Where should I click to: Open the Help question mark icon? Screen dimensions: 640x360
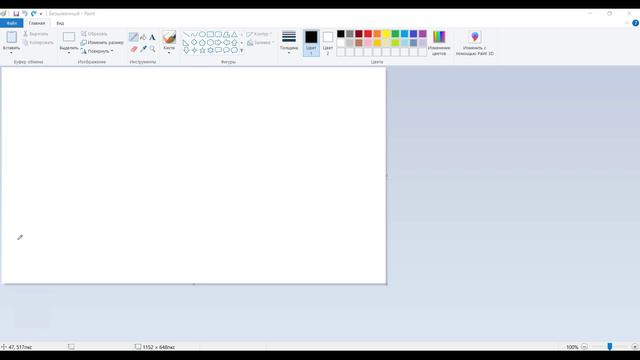click(636, 23)
